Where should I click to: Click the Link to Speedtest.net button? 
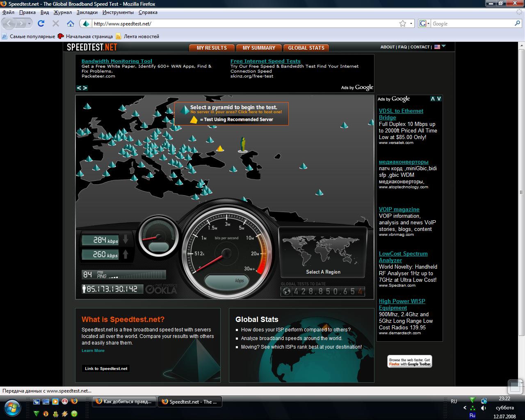click(106, 368)
